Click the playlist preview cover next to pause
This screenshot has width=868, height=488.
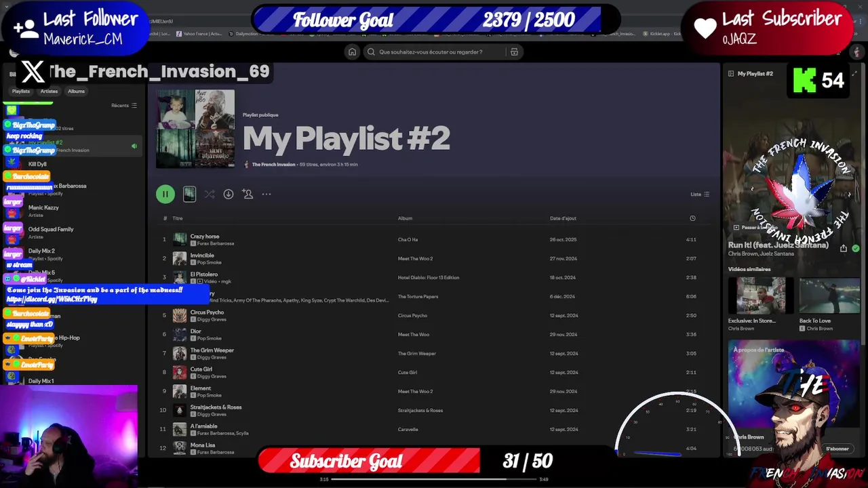click(x=189, y=194)
